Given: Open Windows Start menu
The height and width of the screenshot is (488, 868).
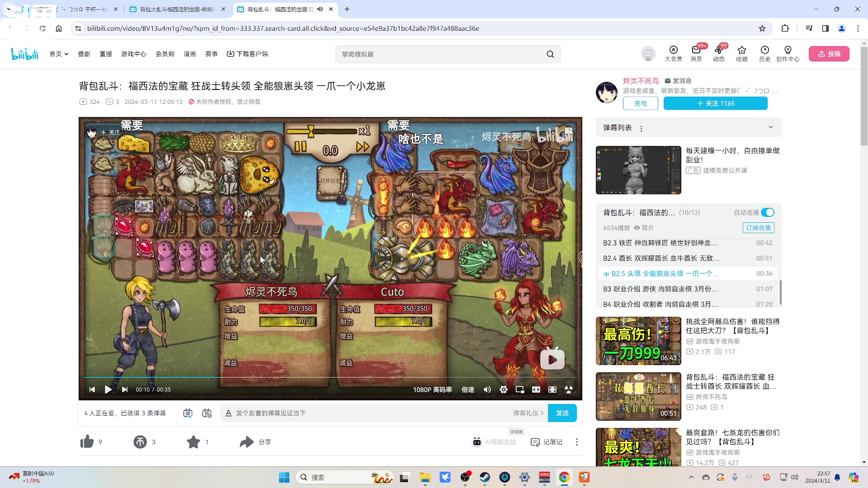Looking at the screenshot, I should click(x=284, y=477).
